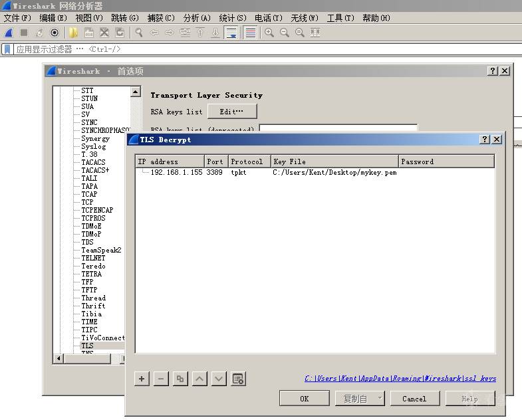Click Cancel in TLS Decrypt dialog

414,399
